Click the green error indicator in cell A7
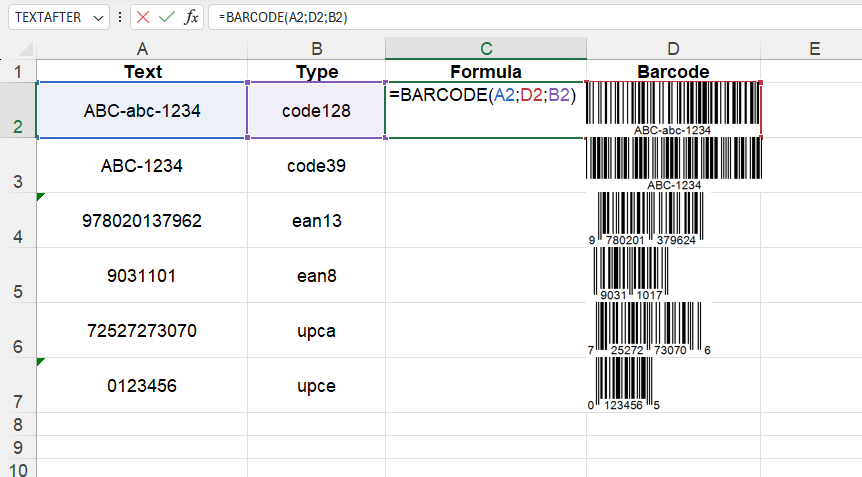 tap(40, 360)
